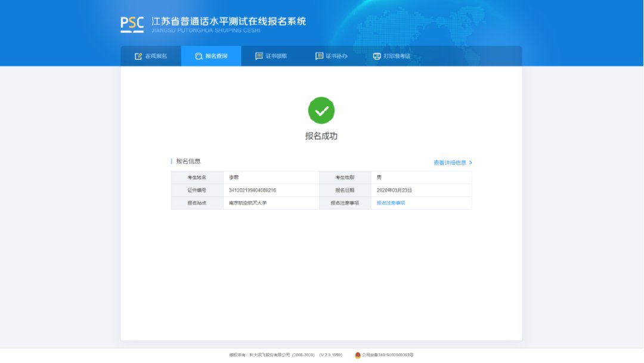Click the pencil icon beside 在线报名
The image size is (644, 363).
coord(138,56)
